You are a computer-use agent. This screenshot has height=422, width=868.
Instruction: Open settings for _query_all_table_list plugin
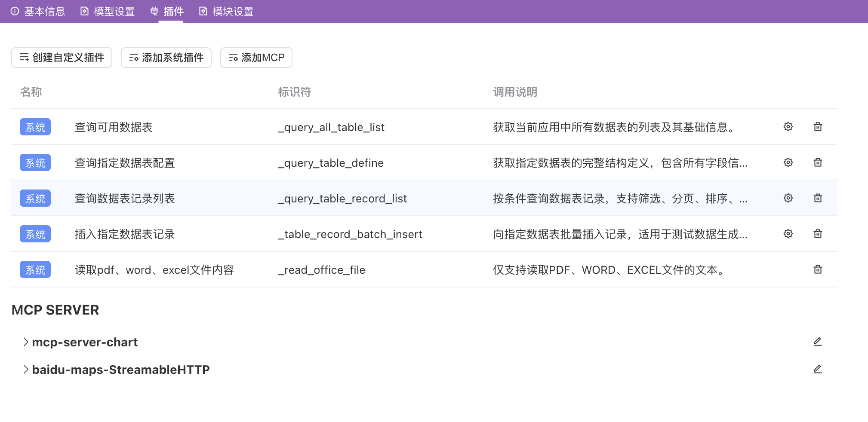(x=788, y=127)
